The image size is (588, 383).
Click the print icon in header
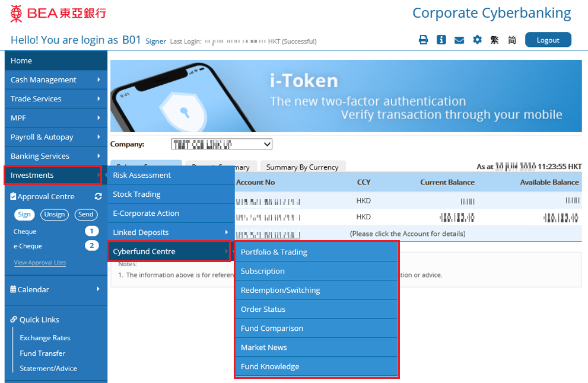click(x=424, y=40)
